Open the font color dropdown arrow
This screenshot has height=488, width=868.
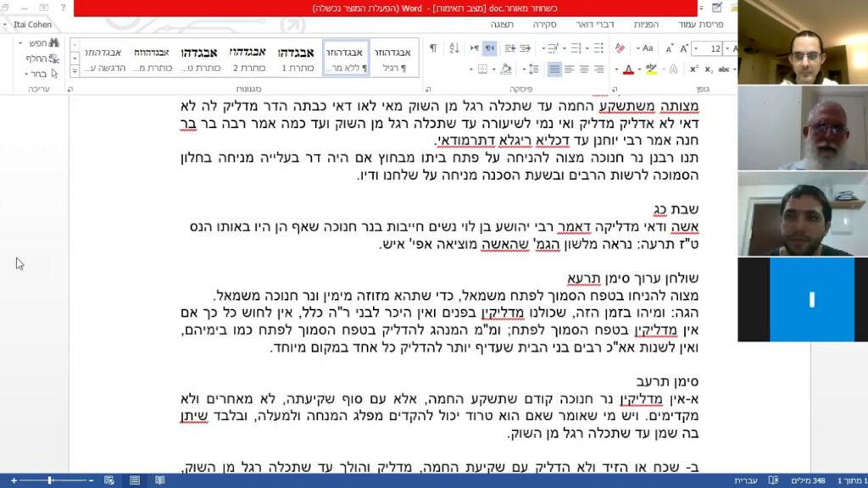[617, 69]
